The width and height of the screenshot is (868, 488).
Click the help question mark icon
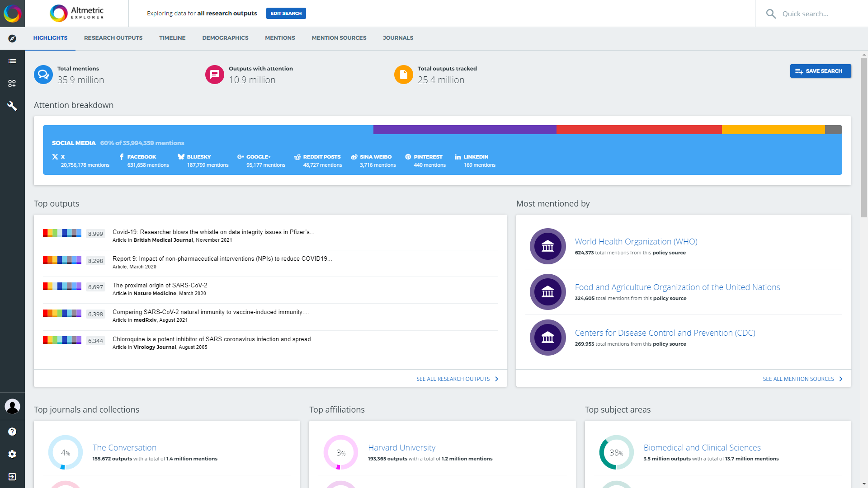[13, 432]
